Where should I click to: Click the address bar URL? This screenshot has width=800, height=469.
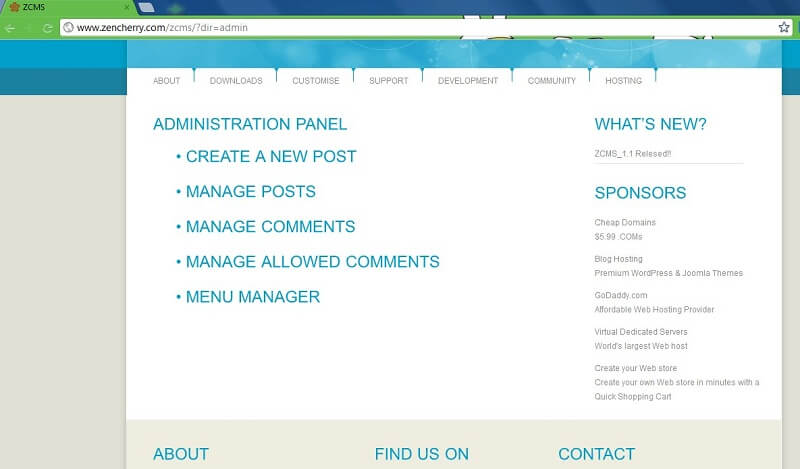coord(162,28)
